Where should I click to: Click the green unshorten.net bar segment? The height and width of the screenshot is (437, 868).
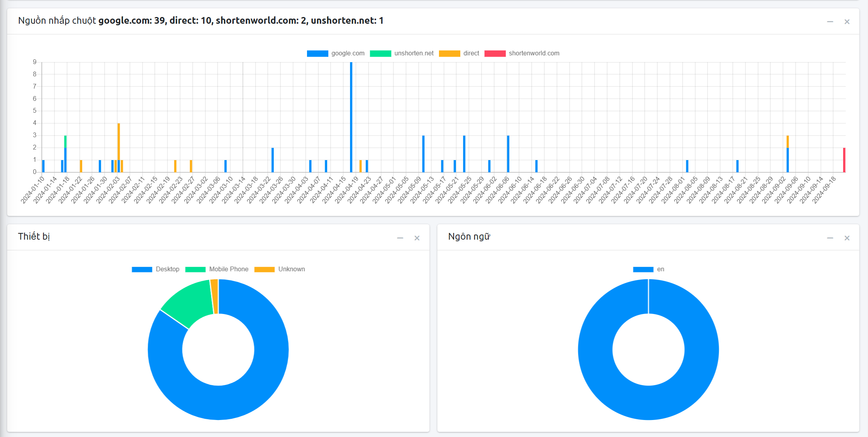click(65, 142)
